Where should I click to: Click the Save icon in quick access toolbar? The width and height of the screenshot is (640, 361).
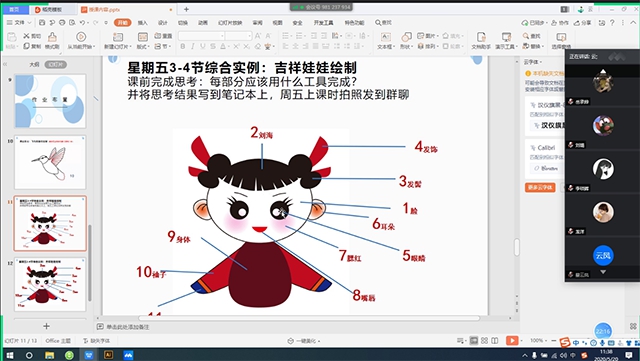pos(42,22)
